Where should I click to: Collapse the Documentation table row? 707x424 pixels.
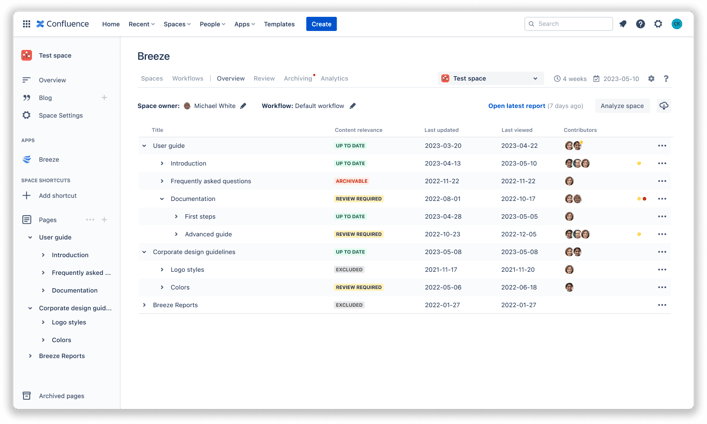[x=162, y=198]
